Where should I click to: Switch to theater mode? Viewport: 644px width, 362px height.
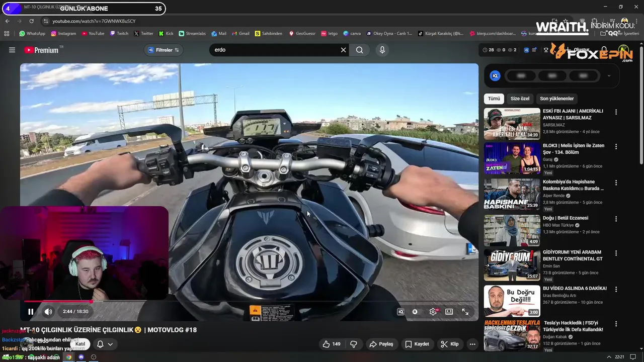point(449,312)
